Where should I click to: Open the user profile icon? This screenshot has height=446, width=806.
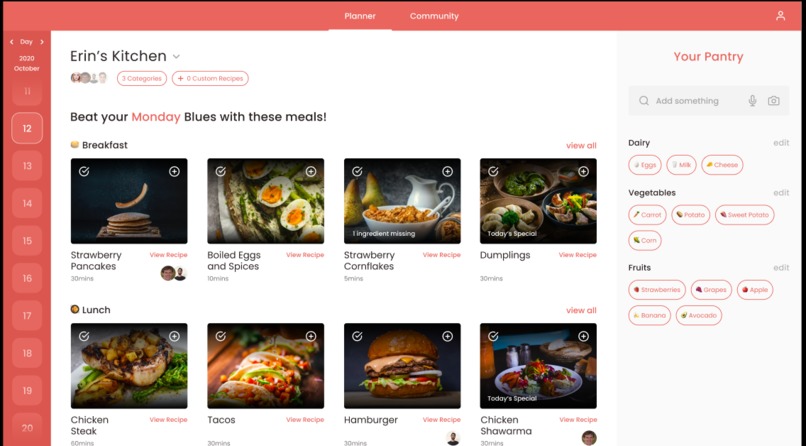pyautogui.click(x=780, y=16)
